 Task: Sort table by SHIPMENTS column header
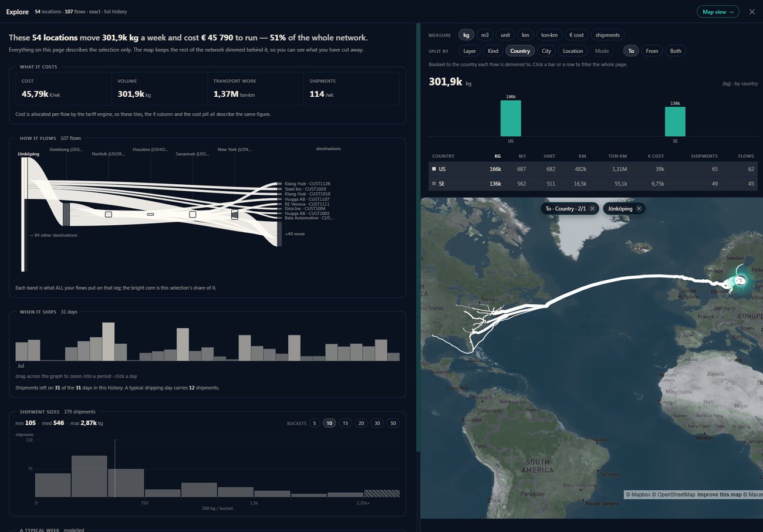704,156
